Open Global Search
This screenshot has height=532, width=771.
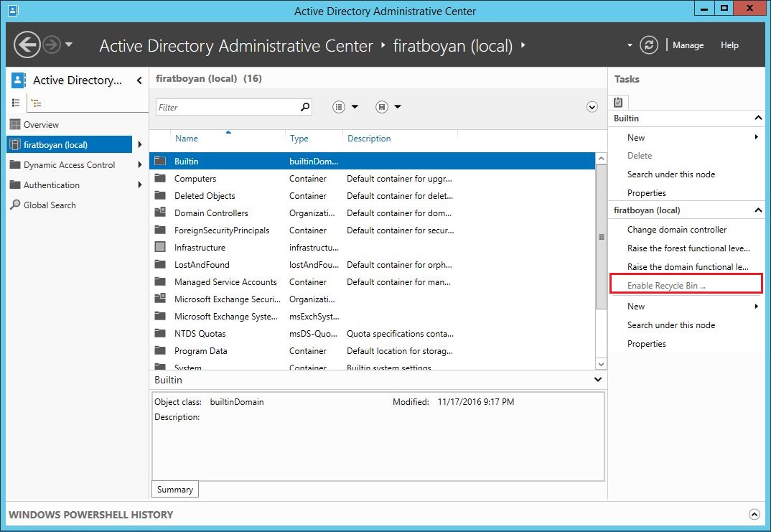tap(49, 205)
